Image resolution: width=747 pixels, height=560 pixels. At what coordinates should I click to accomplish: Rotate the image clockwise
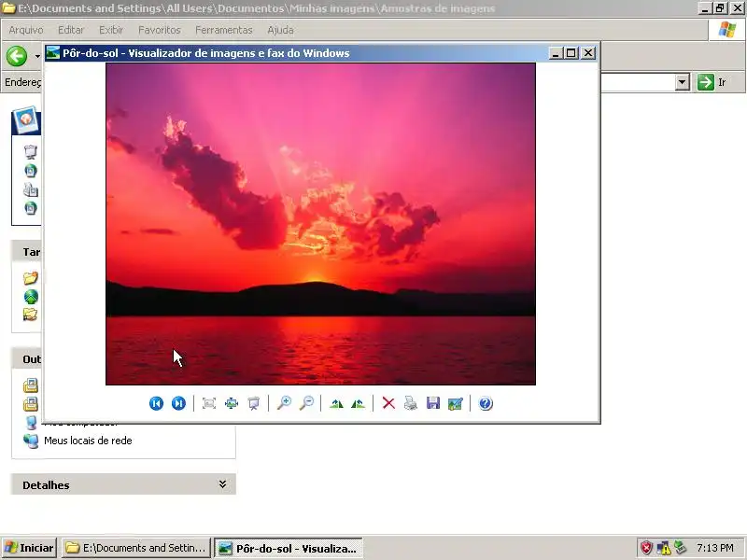336,403
